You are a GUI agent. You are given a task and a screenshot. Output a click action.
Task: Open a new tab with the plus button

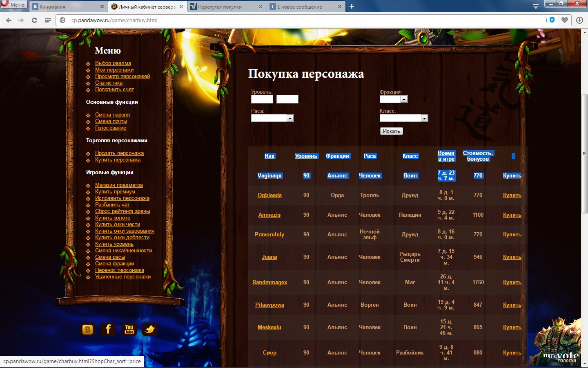(x=352, y=7)
